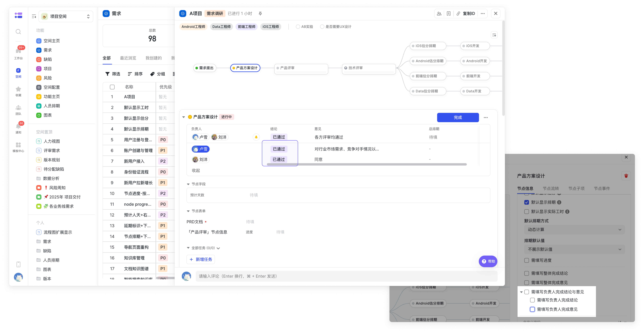Switch to the 最近浏览 tab
Viewport: 644px width, 333px height.
[x=128, y=58]
